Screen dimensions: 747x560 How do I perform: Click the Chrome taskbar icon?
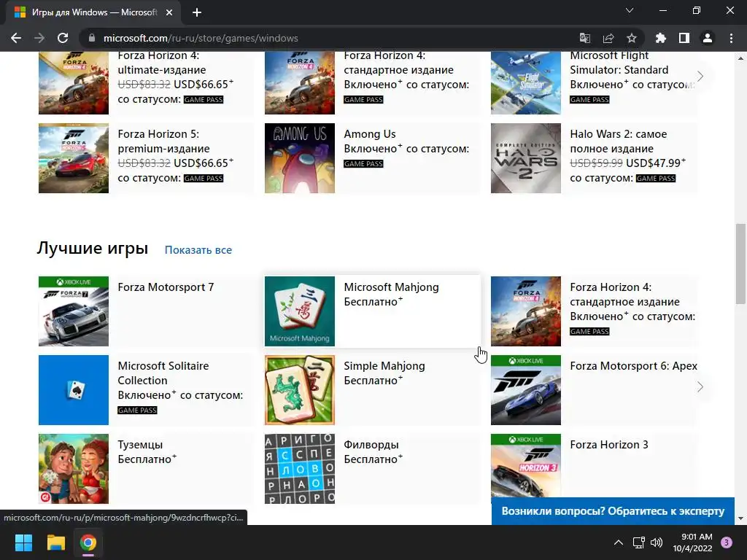click(x=88, y=542)
